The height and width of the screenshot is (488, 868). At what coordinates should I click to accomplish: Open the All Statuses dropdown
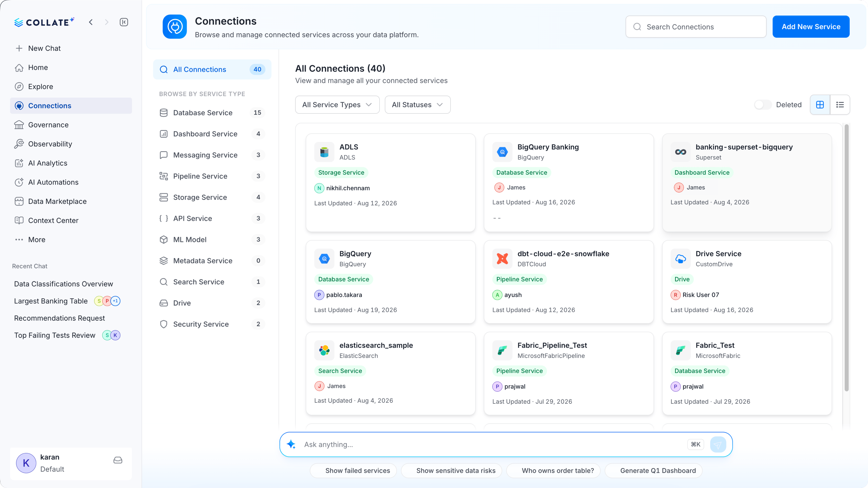coord(417,105)
